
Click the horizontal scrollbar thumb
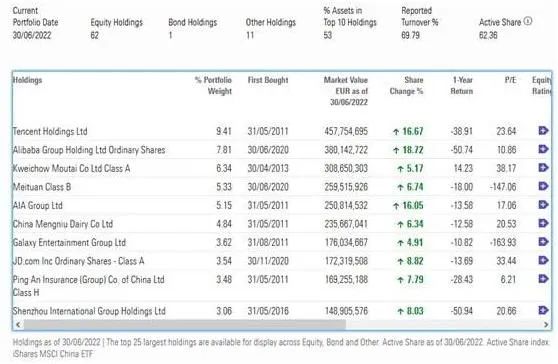(184, 324)
